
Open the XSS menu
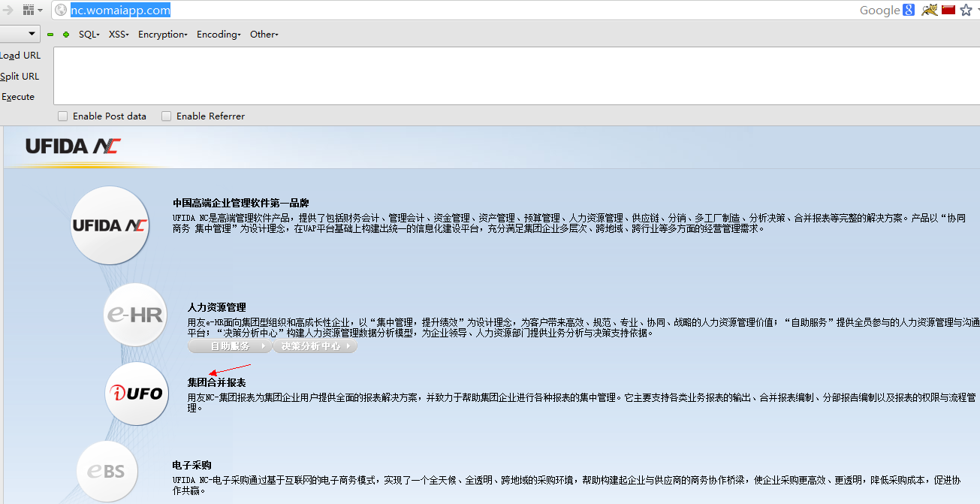coord(119,35)
